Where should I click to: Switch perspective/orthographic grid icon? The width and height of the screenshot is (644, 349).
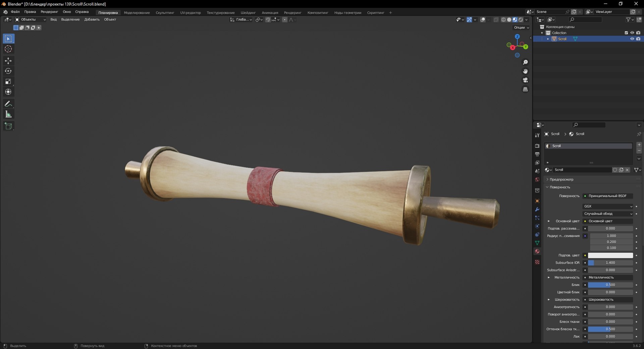click(x=525, y=89)
